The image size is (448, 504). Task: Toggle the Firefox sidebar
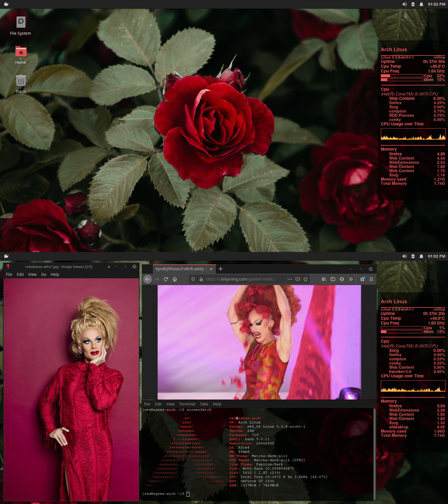pyautogui.click(x=333, y=279)
